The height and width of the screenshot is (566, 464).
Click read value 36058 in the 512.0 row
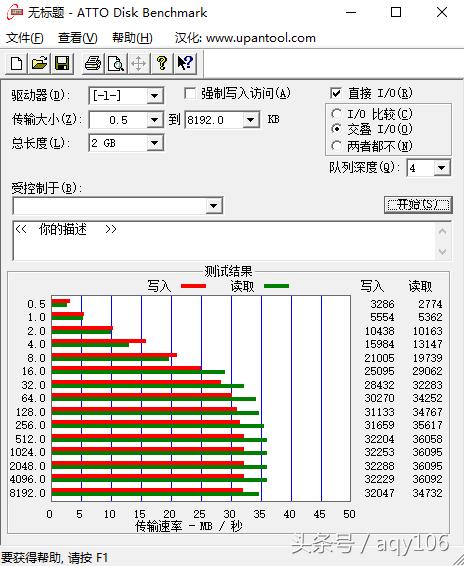click(428, 439)
